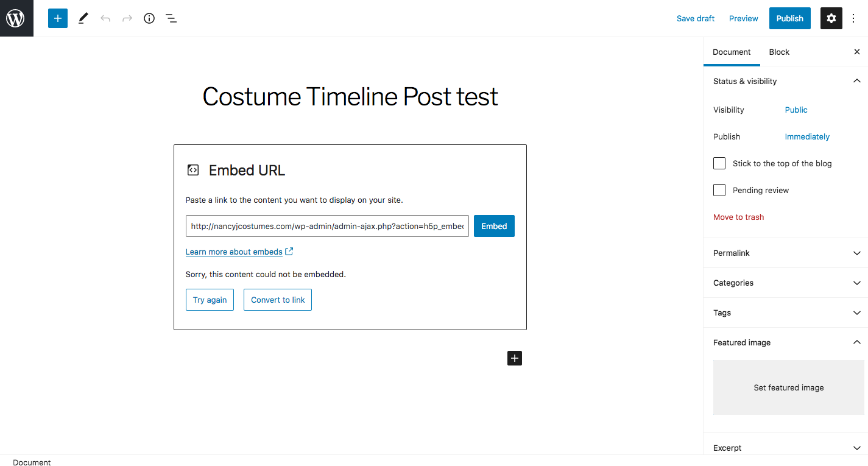Screen dimensions: 868x466
Task: Select the Document tab
Action: [x=732, y=52]
